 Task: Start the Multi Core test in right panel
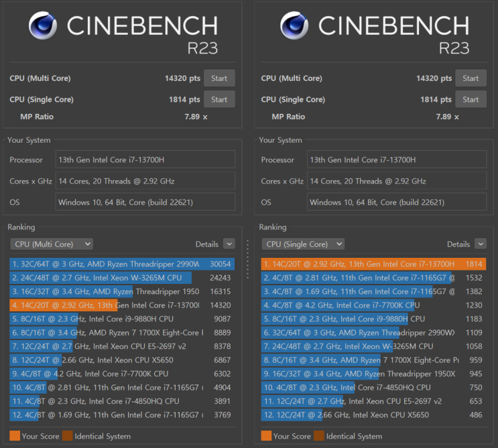click(x=471, y=78)
